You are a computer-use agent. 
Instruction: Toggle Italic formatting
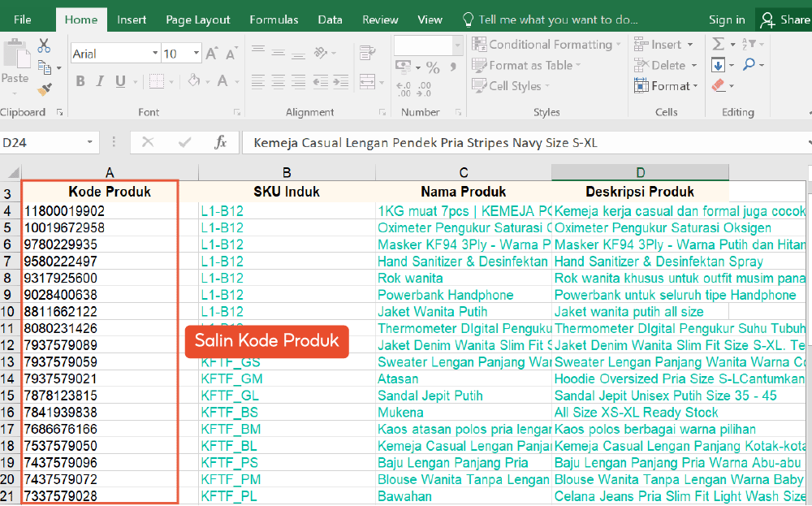click(x=101, y=81)
